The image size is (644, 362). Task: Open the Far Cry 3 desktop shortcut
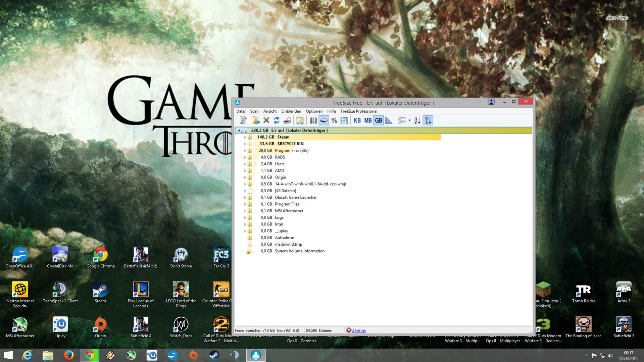click(x=221, y=258)
